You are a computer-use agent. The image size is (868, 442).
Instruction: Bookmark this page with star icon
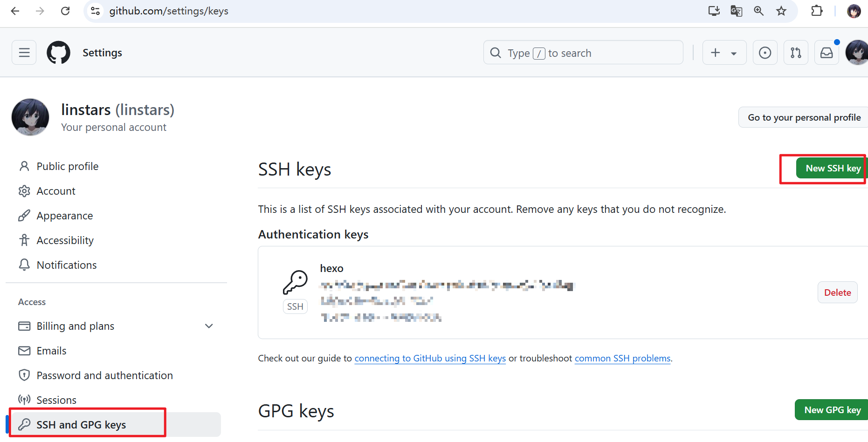pyautogui.click(x=781, y=11)
